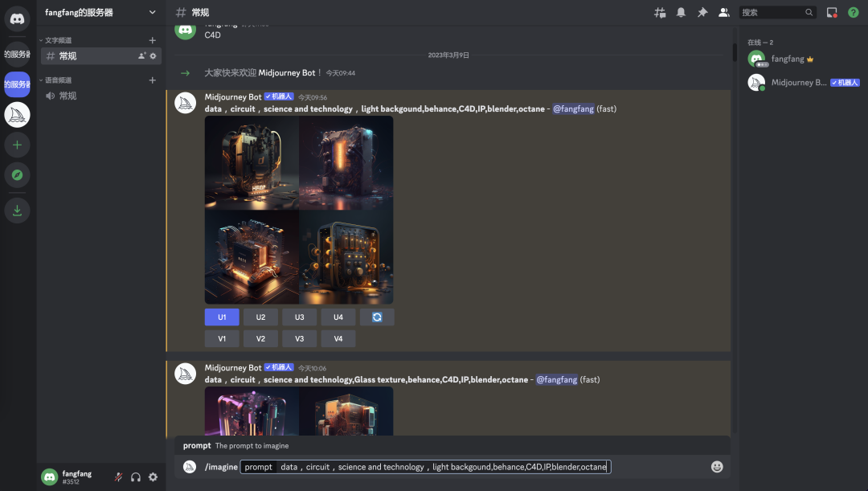Open fangfang in online member list
This screenshot has width=868, height=491.
point(803,59)
